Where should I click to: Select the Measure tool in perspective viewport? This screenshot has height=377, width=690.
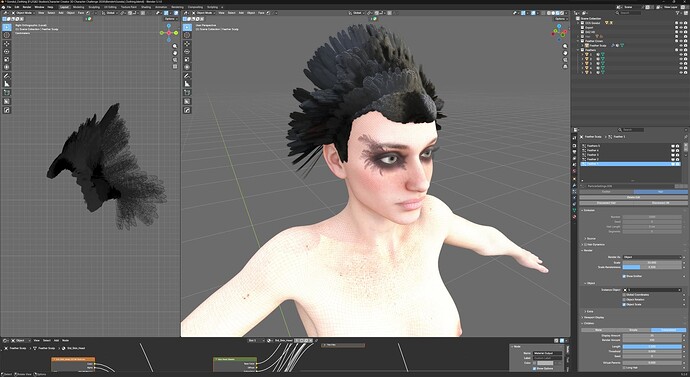tap(187, 84)
